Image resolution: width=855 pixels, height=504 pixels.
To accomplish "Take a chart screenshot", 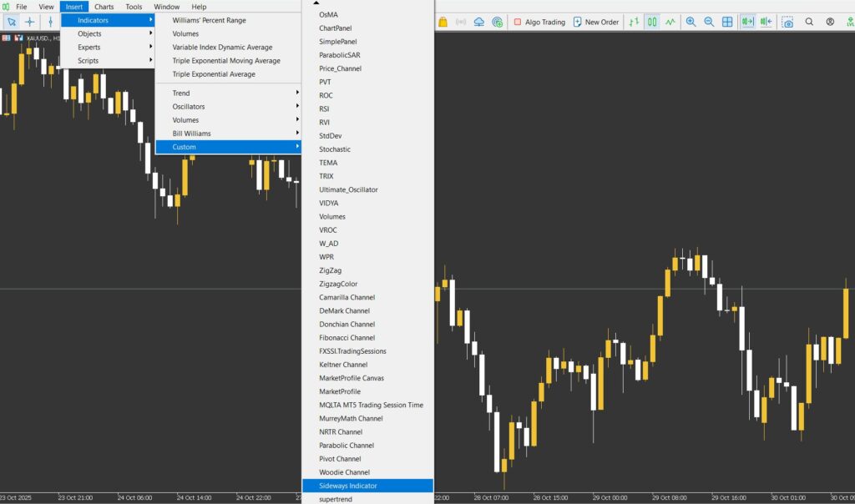I will point(788,22).
